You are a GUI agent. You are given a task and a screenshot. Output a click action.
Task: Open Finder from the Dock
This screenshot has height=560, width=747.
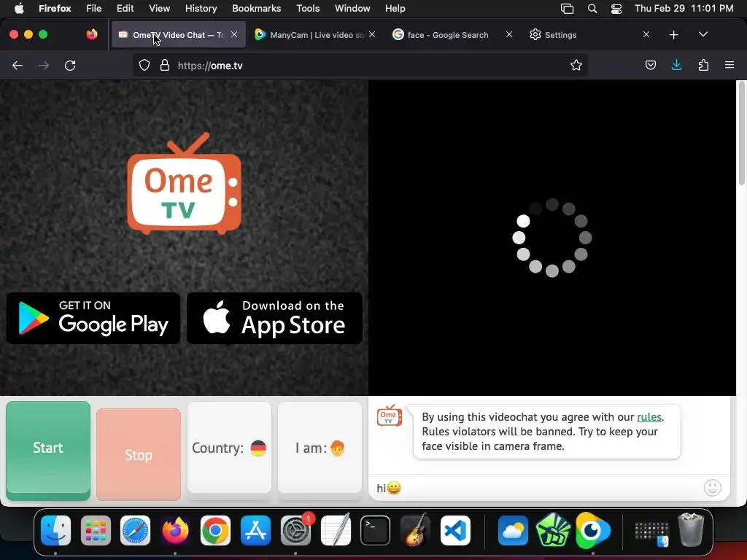(55, 530)
